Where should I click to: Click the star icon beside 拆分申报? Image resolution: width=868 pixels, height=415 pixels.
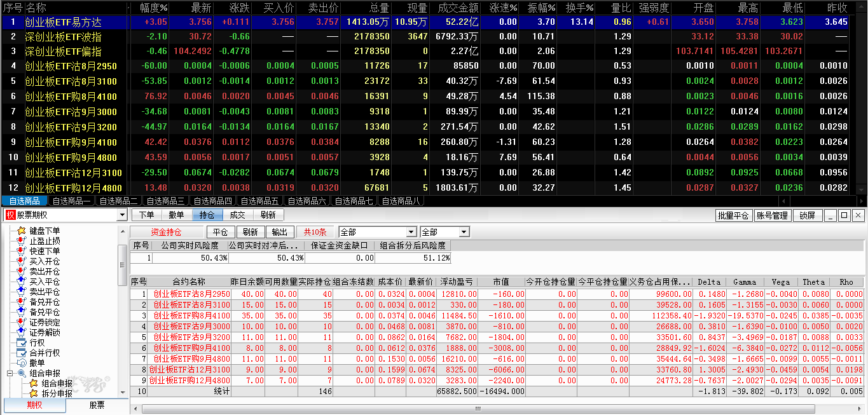(34, 393)
